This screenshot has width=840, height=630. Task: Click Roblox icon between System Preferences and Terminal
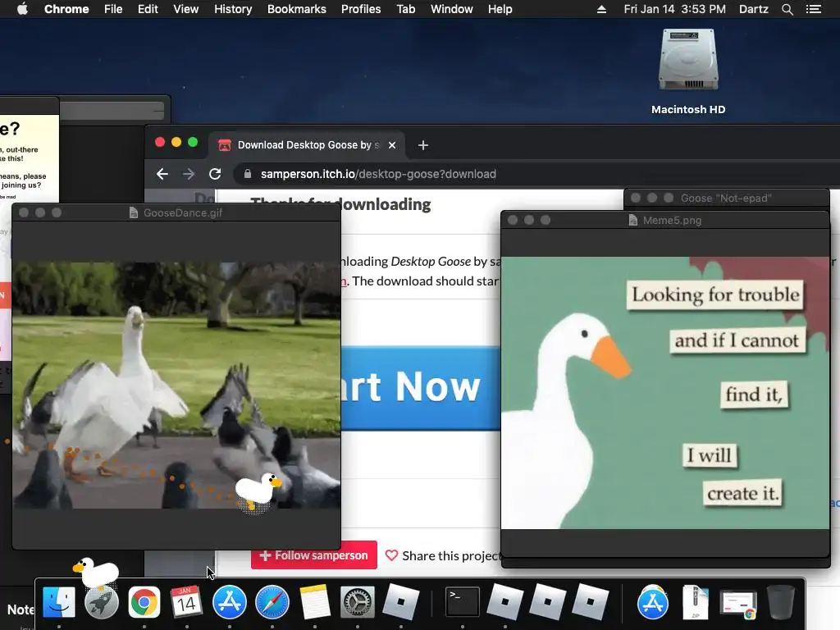click(400, 602)
